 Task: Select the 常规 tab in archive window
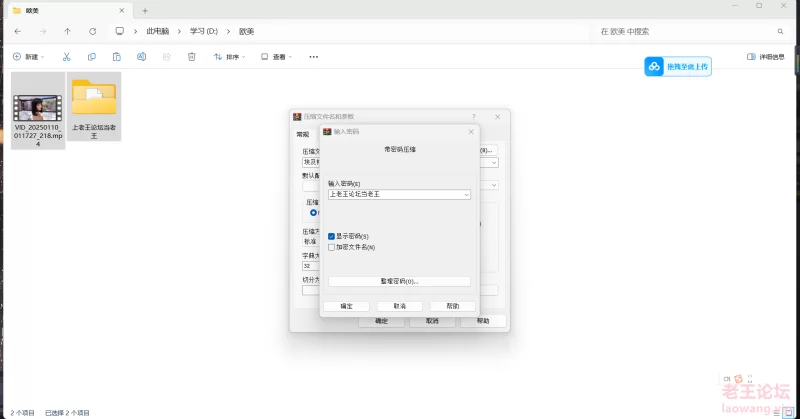click(x=303, y=134)
